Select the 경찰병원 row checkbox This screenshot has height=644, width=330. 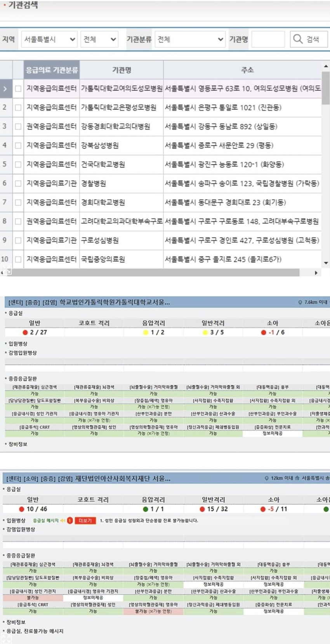18,184
